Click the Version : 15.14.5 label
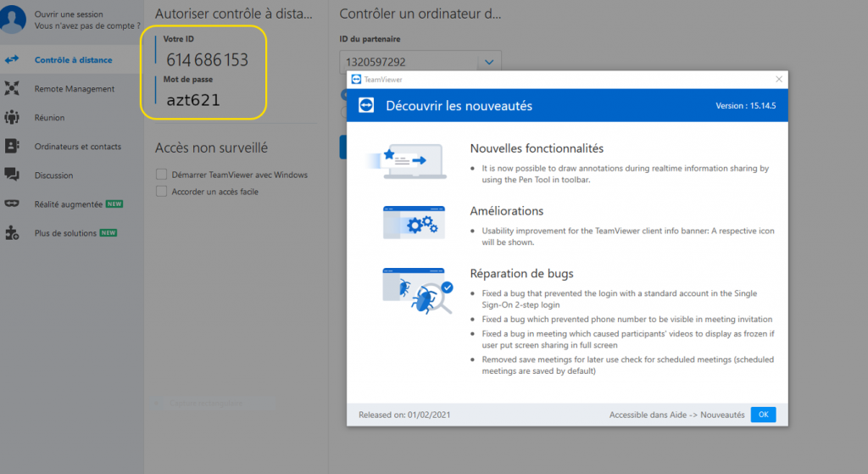 [746, 106]
